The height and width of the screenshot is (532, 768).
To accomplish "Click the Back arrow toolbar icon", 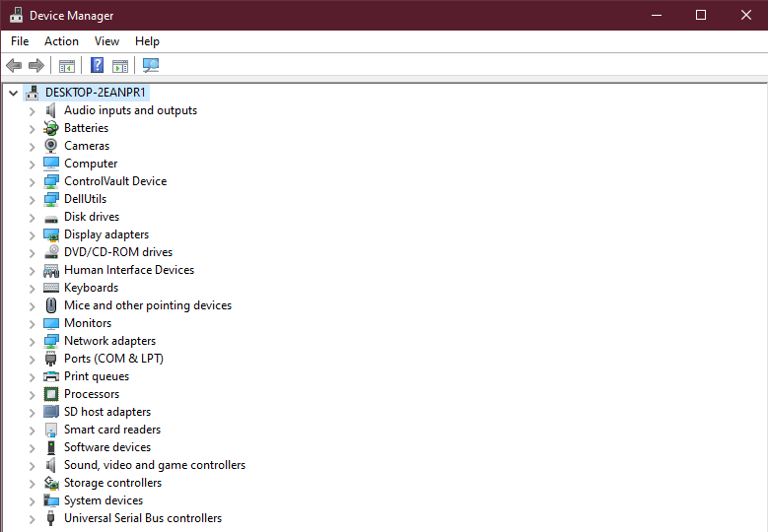I will click(14, 65).
